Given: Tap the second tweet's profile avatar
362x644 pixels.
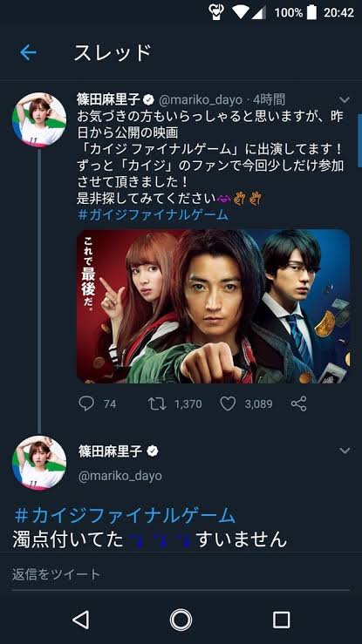Looking at the screenshot, I should 39,463.
